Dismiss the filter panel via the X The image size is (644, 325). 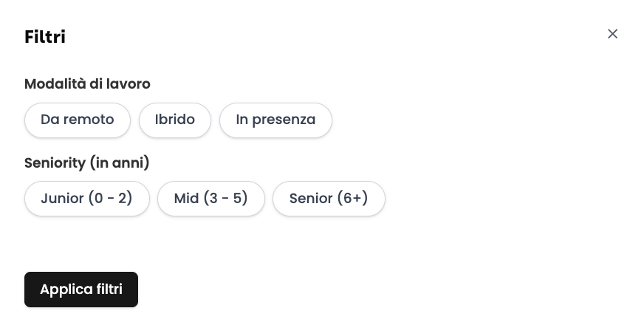click(x=612, y=34)
